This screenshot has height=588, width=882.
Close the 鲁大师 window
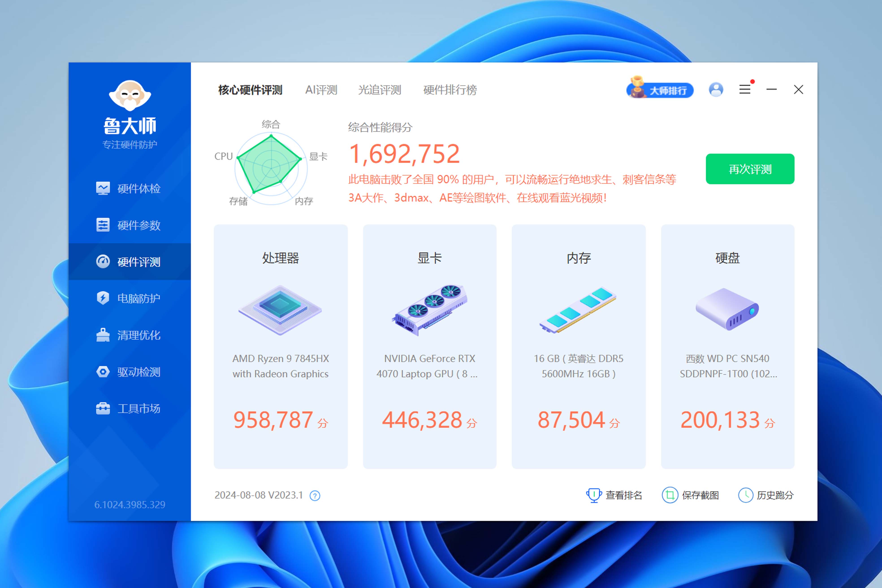798,90
